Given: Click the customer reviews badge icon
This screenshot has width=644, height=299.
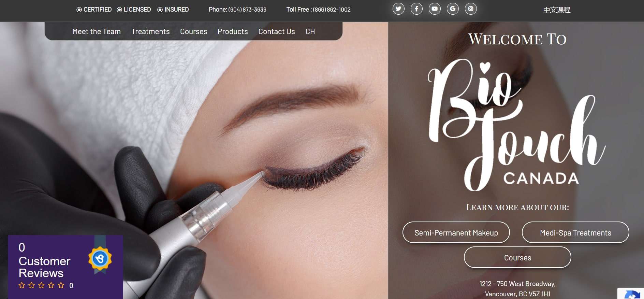Looking at the screenshot, I should click(x=100, y=258).
